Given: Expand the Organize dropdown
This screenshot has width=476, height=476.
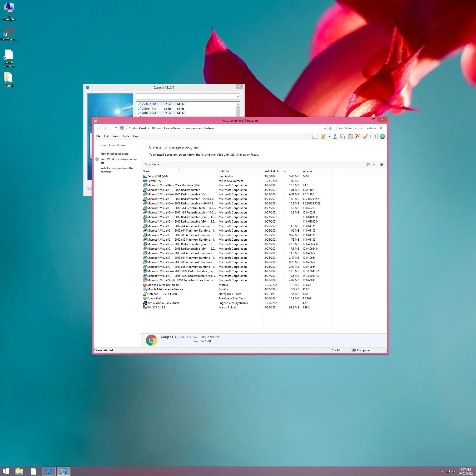Looking at the screenshot, I should tap(152, 165).
